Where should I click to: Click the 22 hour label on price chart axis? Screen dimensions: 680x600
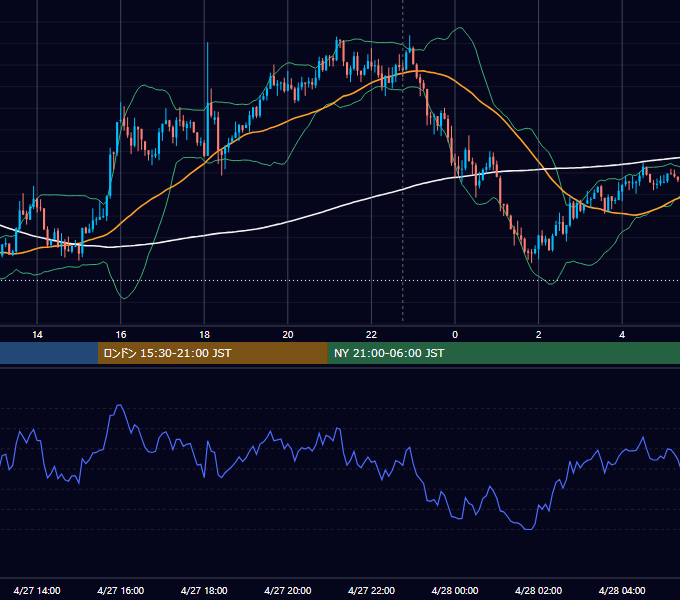pyautogui.click(x=371, y=335)
